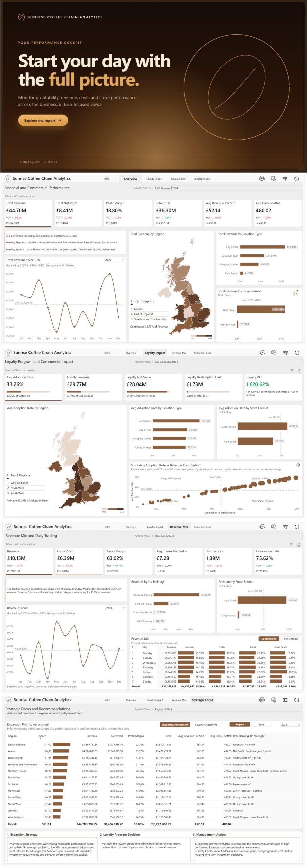
Task: Click the filter lines icon above the Conversion Rate card
Action: [291, 545]
